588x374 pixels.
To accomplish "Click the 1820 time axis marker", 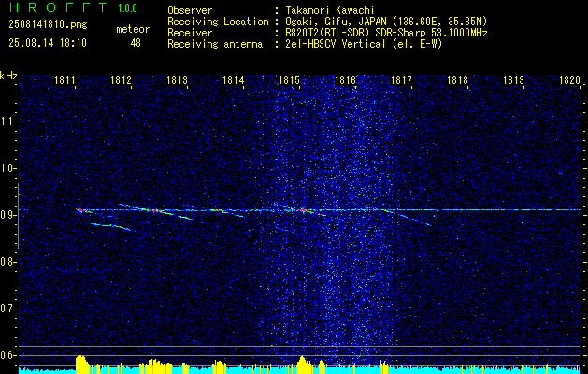I will coord(569,79).
